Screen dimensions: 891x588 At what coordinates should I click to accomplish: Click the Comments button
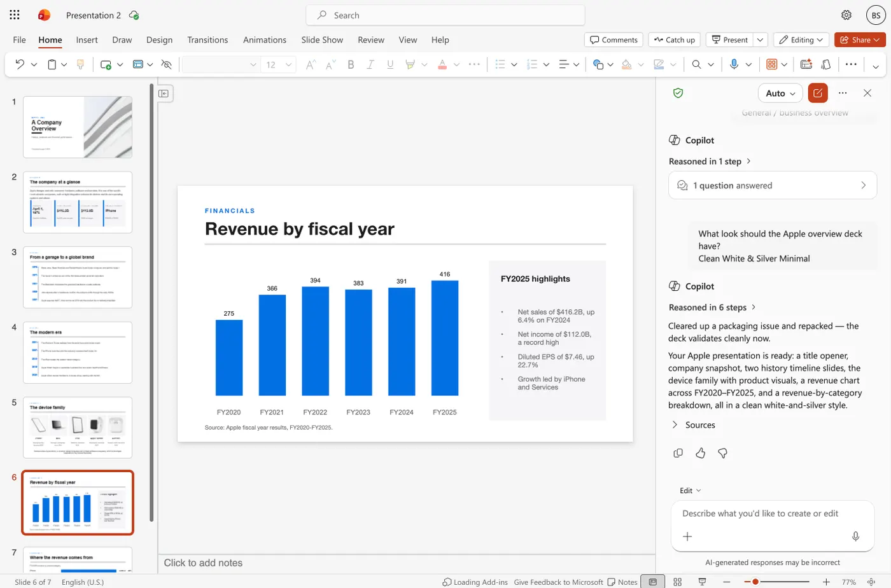(x=614, y=39)
